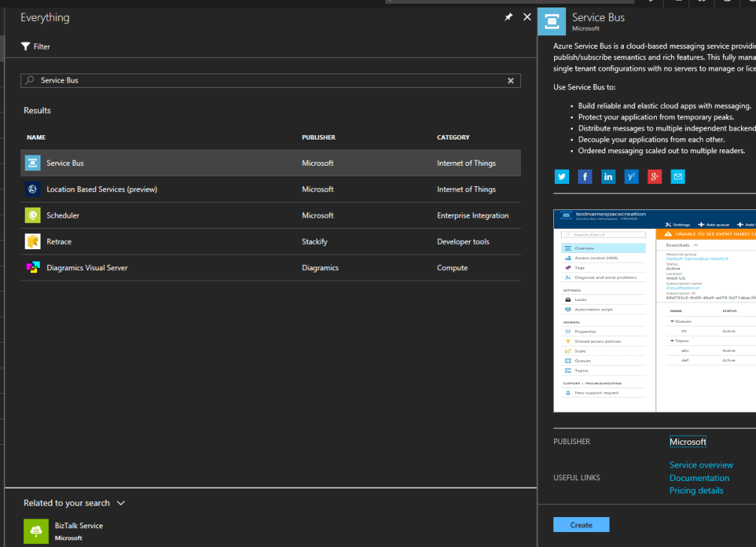
Task: Select the Service Bus result icon
Action: 32,162
